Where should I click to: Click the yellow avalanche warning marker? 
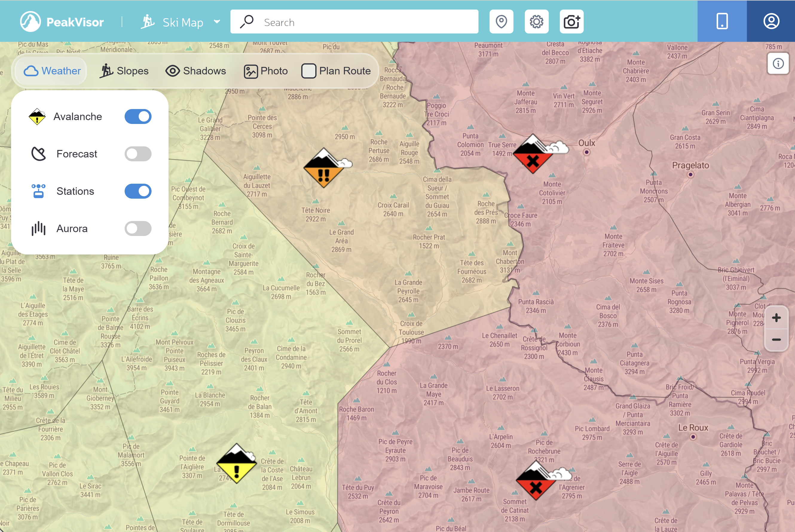[x=237, y=464]
